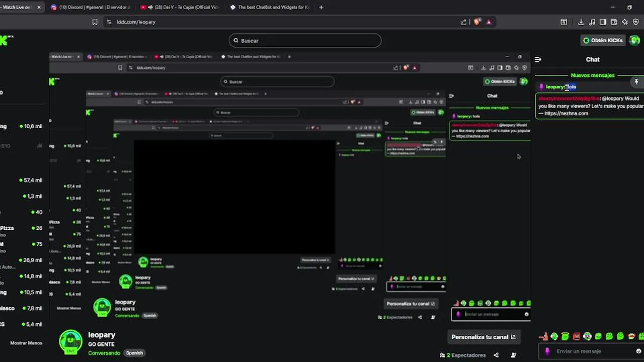644x362 pixels.
Task: Open site settings icon beside the URL
Action: [109, 22]
